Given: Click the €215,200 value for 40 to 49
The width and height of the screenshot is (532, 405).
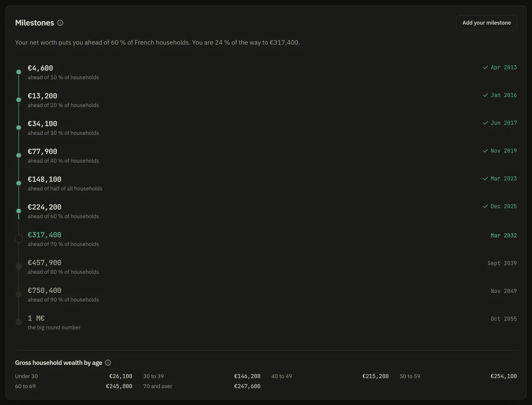Looking at the screenshot, I should click(x=375, y=376).
